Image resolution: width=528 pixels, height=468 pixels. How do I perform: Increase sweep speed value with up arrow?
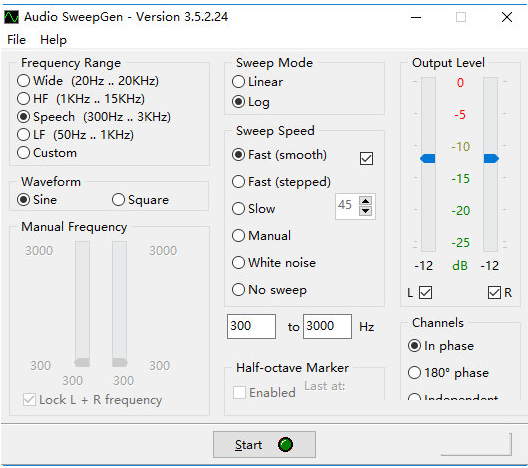pos(365,201)
